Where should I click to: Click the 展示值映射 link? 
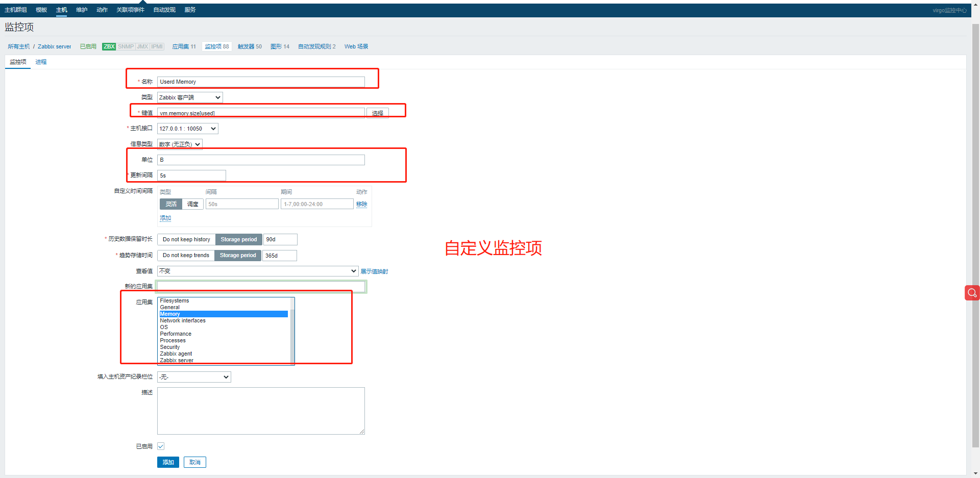374,271
